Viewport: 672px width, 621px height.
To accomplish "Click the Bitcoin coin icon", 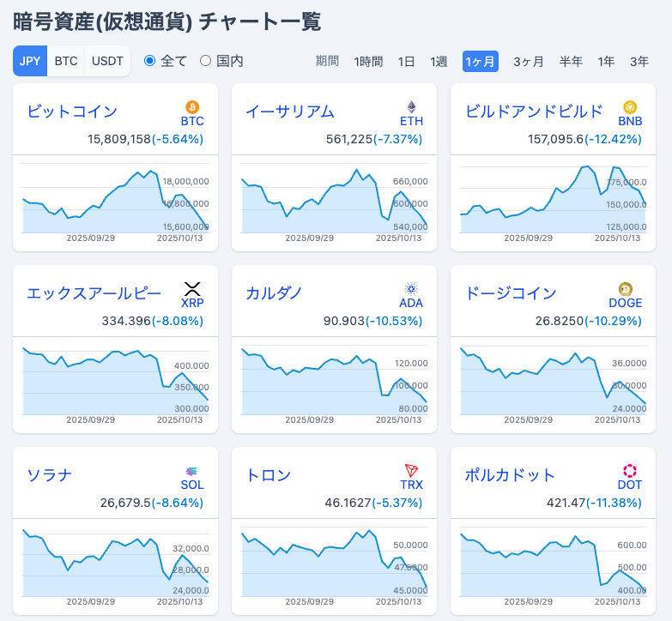I will (192, 107).
